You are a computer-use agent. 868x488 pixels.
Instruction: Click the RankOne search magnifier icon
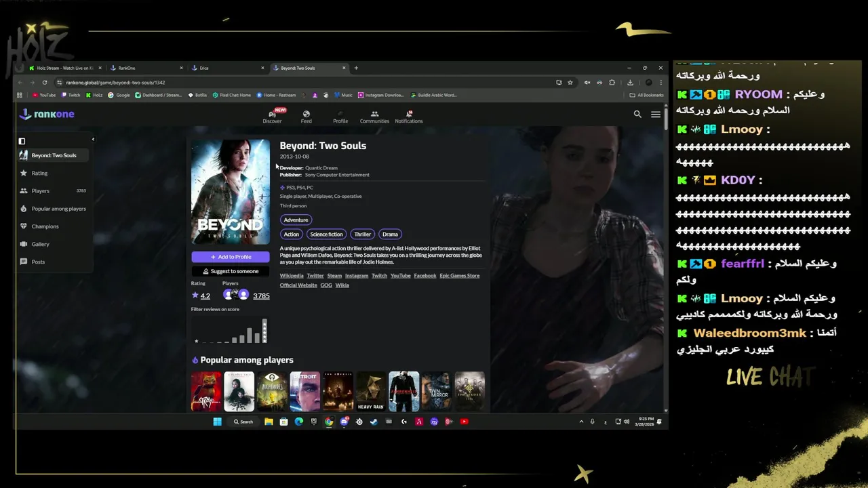(x=637, y=115)
